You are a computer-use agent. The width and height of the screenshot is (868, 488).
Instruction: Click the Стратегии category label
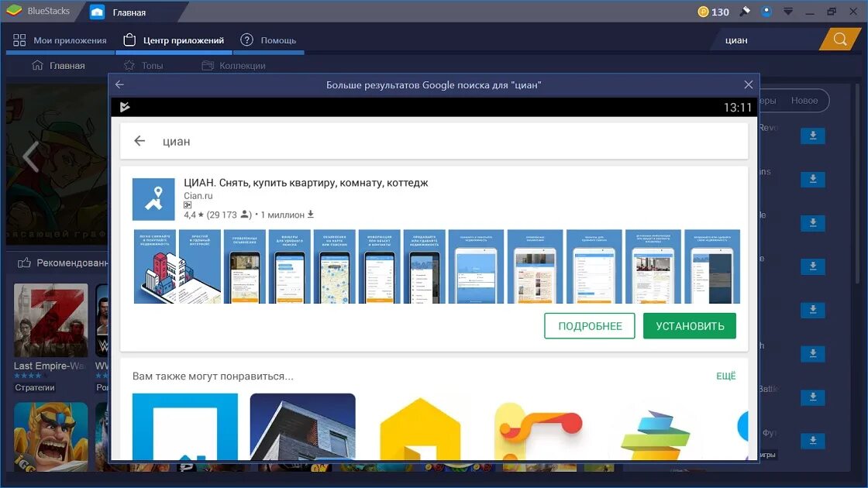pyautogui.click(x=35, y=387)
